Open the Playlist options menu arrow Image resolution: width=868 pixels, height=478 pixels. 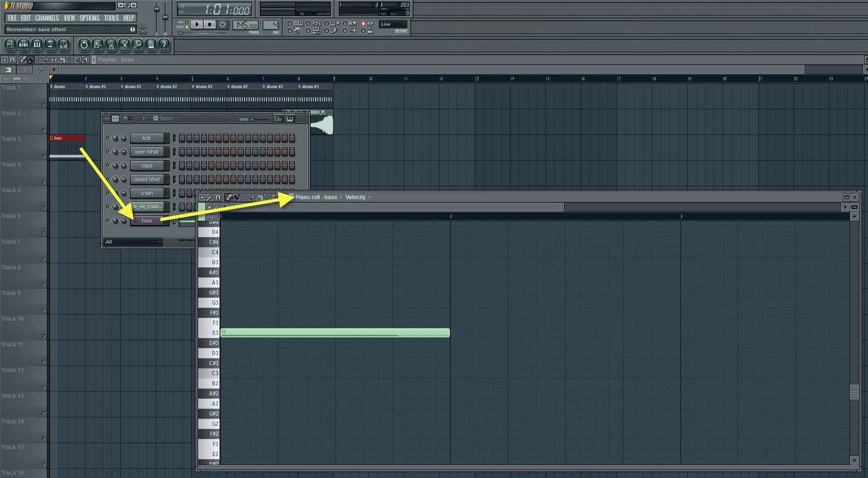[x=4, y=60]
